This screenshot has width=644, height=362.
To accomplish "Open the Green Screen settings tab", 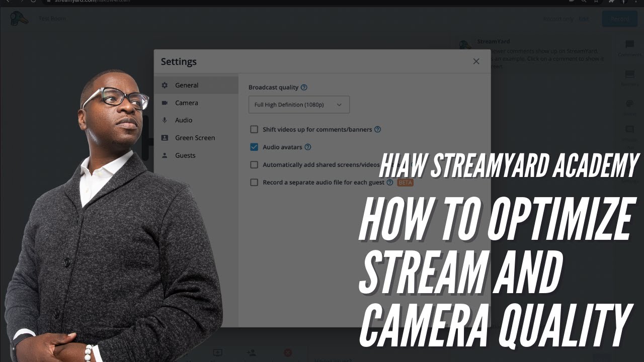I will click(196, 138).
